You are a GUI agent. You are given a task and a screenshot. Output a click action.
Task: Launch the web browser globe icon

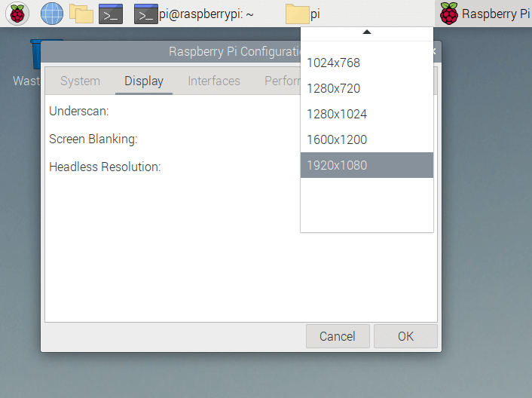(x=51, y=14)
